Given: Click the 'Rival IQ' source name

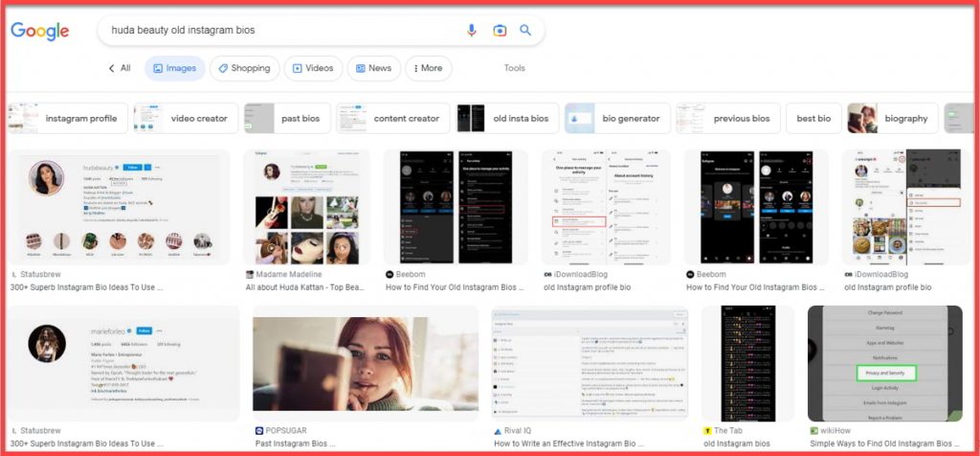Looking at the screenshot, I should pyautogui.click(x=520, y=431).
